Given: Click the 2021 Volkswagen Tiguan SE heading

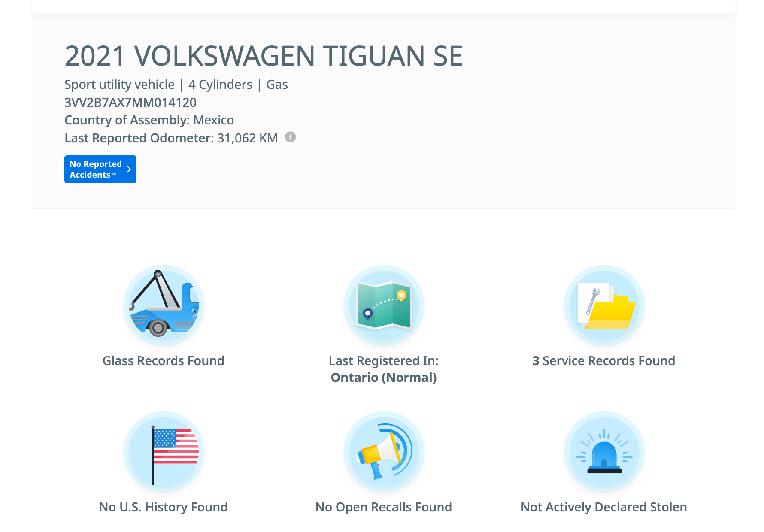Looking at the screenshot, I should (x=264, y=56).
